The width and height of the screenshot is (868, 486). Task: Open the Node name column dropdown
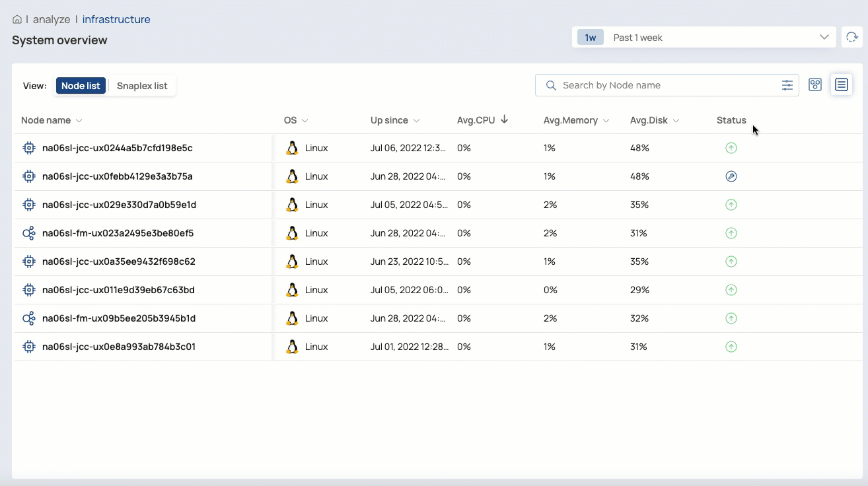78,120
